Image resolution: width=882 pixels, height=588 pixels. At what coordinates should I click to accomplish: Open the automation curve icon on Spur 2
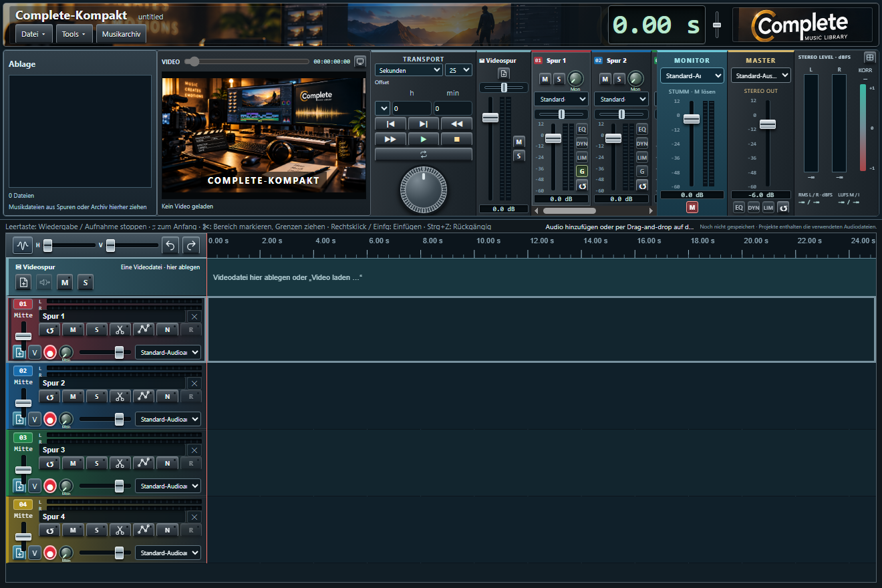143,396
